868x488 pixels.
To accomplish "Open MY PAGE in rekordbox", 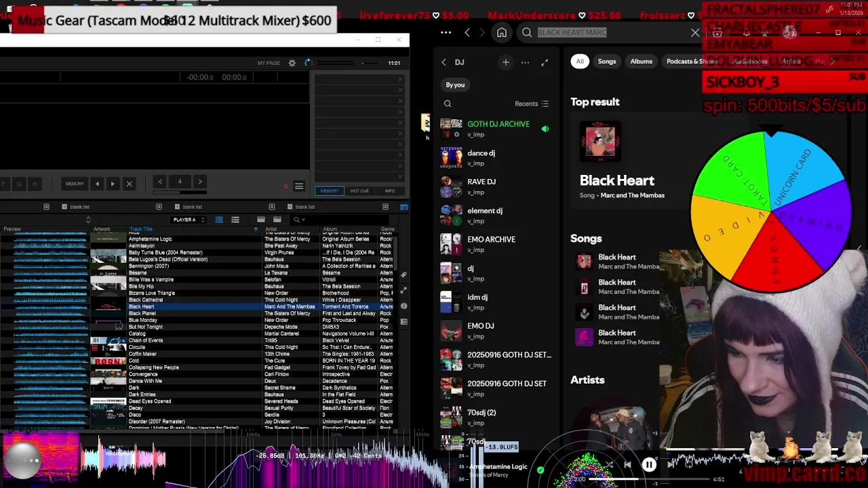I will pyautogui.click(x=269, y=63).
